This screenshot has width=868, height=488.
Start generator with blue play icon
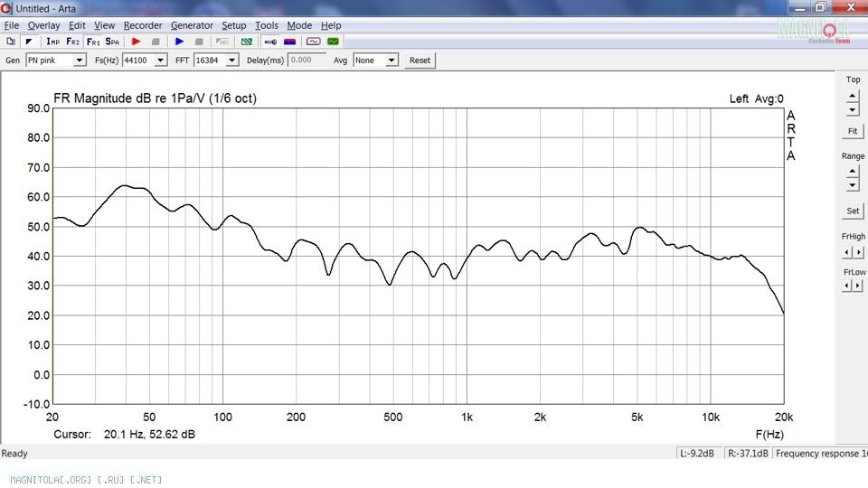[x=179, y=42]
